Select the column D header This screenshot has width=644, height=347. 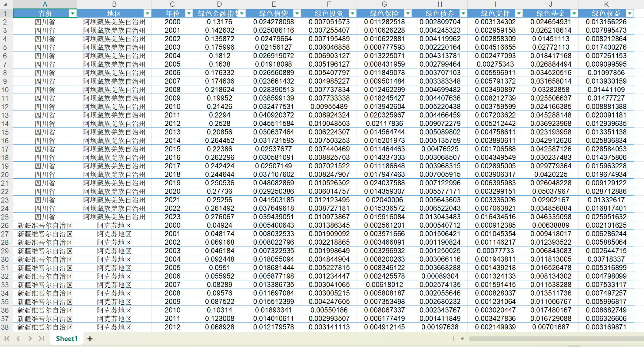[219, 4]
